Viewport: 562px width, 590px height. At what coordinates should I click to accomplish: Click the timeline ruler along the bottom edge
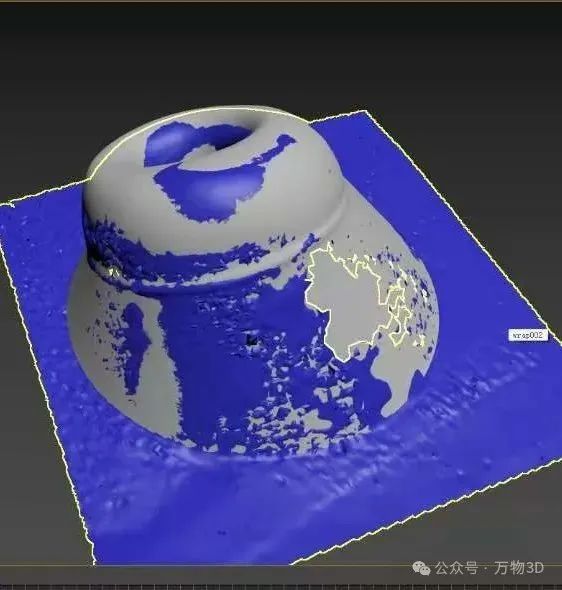281,586
